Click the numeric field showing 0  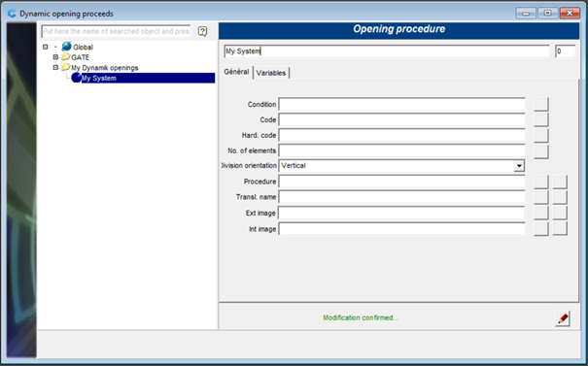[565, 51]
